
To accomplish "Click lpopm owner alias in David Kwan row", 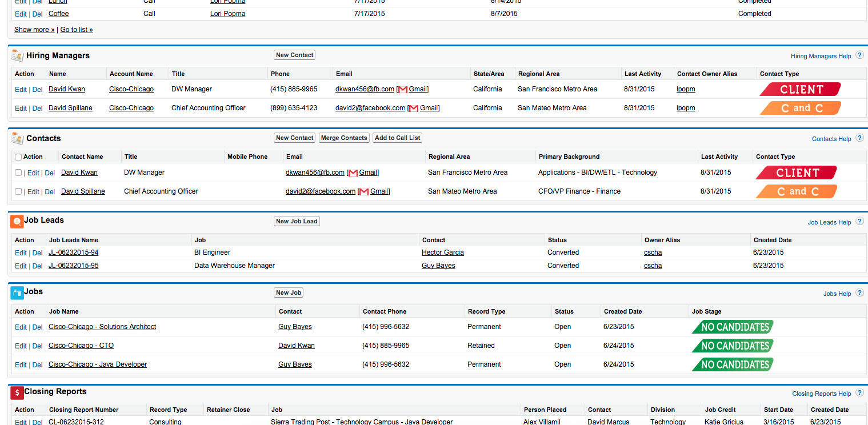I will click(x=686, y=89).
